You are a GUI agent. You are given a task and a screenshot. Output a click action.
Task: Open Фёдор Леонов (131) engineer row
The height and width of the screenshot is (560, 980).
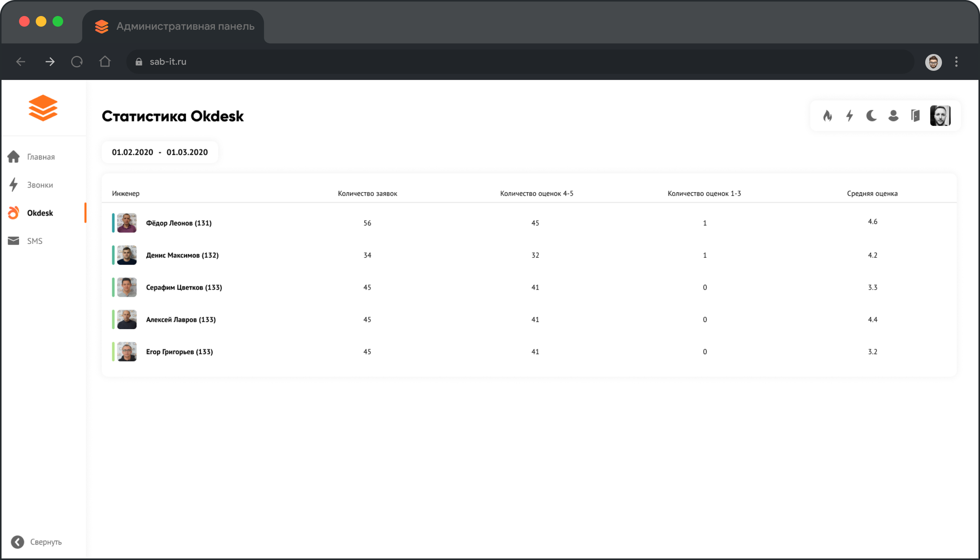click(178, 223)
